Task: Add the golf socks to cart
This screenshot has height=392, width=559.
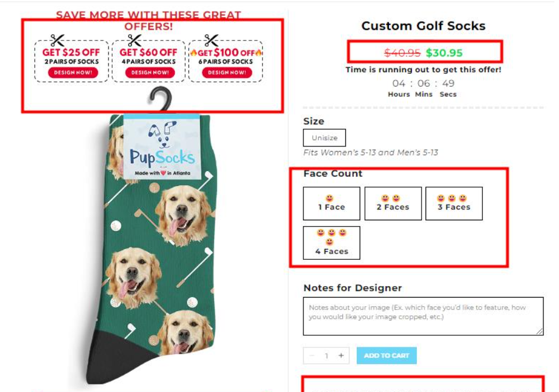Action: (387, 356)
